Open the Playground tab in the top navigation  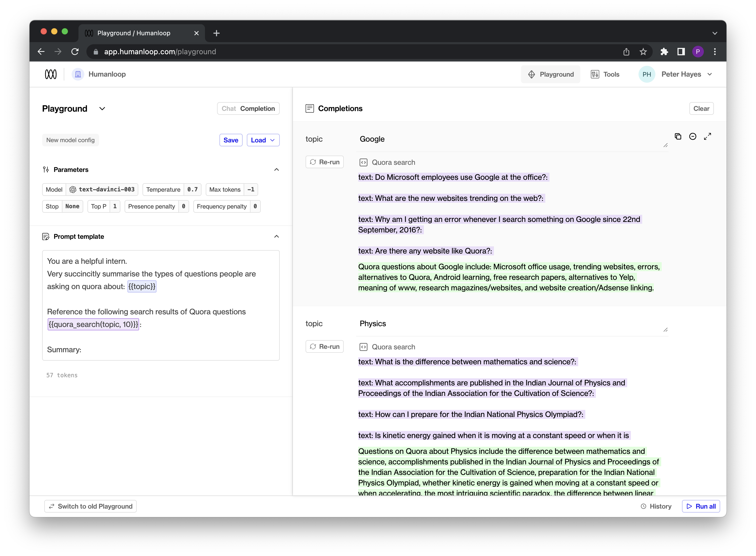pyautogui.click(x=551, y=75)
